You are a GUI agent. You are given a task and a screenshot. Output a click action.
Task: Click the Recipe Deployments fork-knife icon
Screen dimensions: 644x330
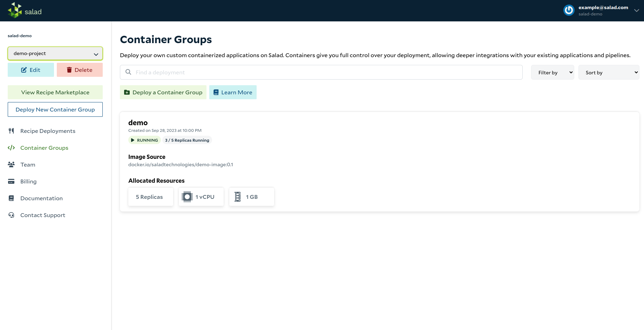[x=11, y=131]
